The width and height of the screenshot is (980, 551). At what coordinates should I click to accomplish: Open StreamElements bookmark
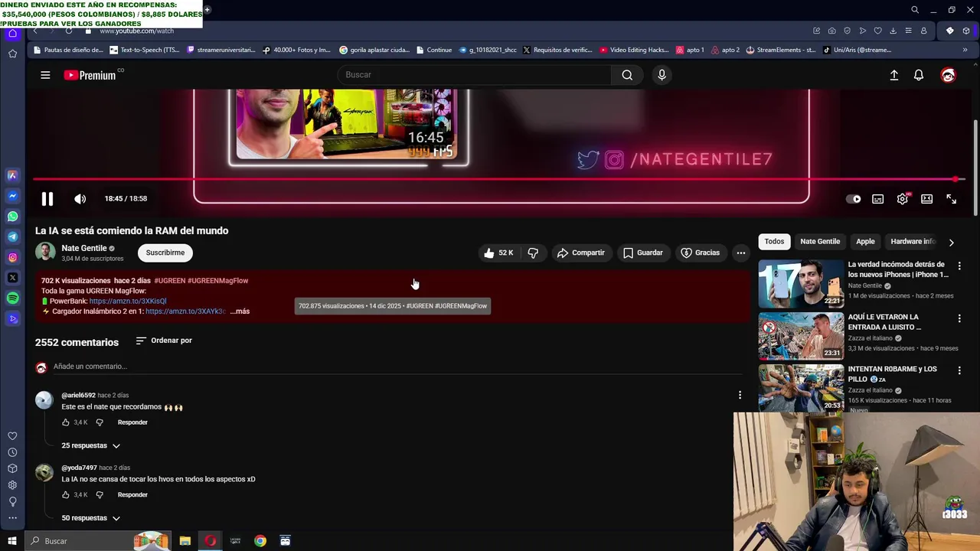[x=780, y=50]
